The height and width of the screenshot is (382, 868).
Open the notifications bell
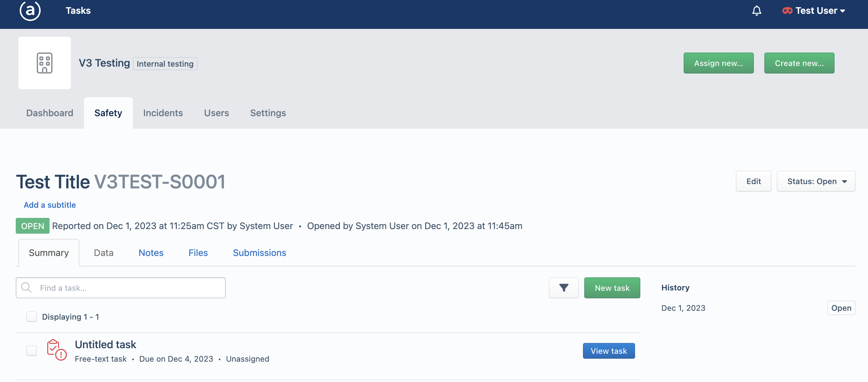point(756,11)
